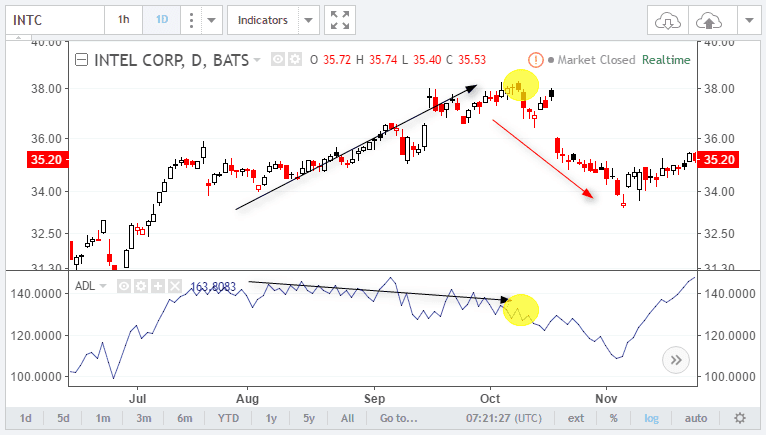Click the 35.20 price tag on right axis

tap(718, 159)
